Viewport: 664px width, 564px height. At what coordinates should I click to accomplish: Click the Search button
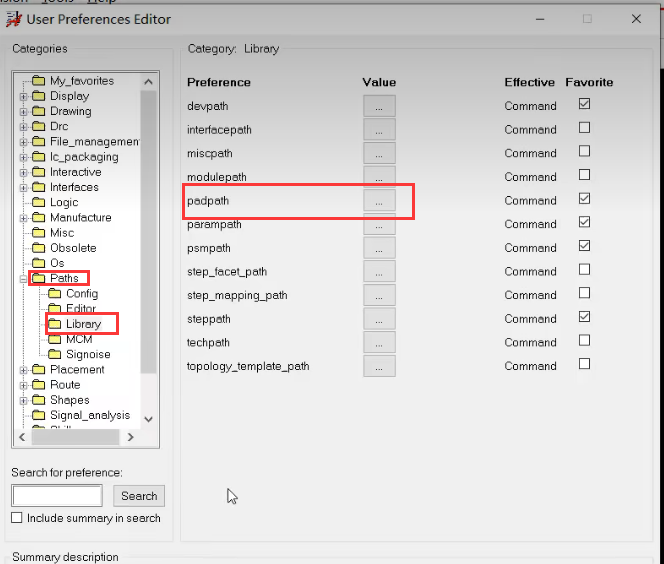point(139,495)
